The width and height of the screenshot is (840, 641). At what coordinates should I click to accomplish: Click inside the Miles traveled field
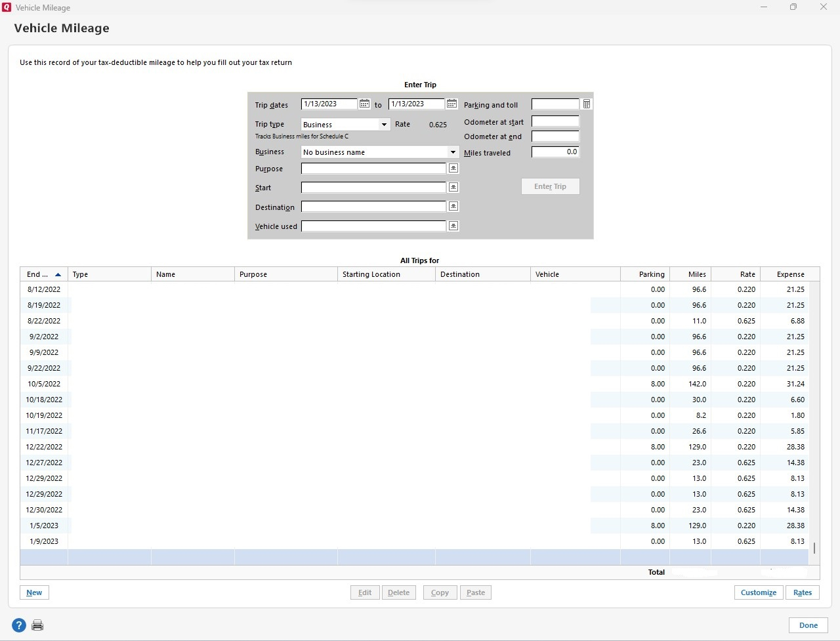pyautogui.click(x=555, y=152)
